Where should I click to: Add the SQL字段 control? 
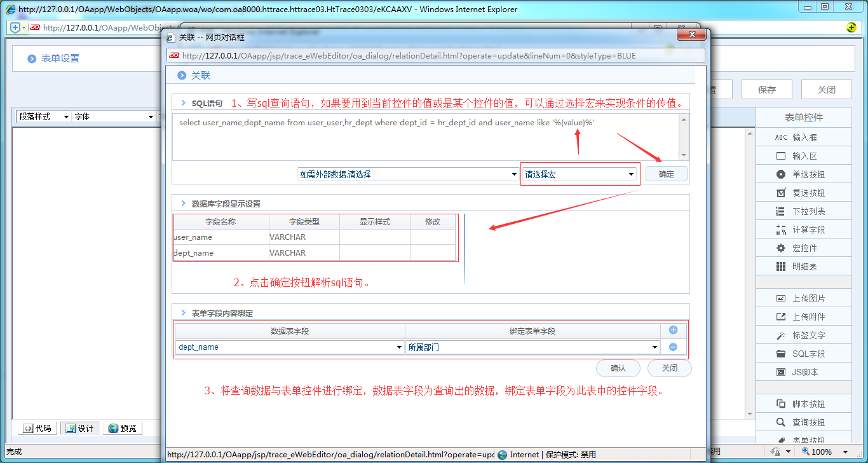point(804,354)
